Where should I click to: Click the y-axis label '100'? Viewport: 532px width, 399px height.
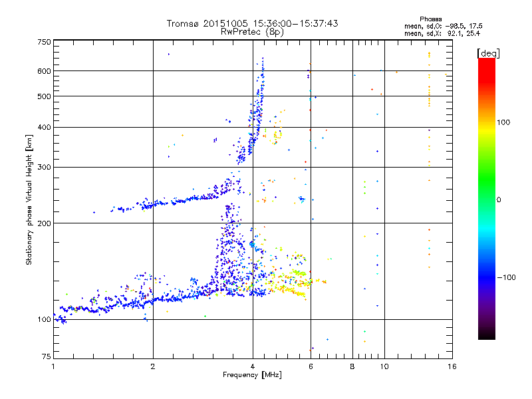pos(44,319)
